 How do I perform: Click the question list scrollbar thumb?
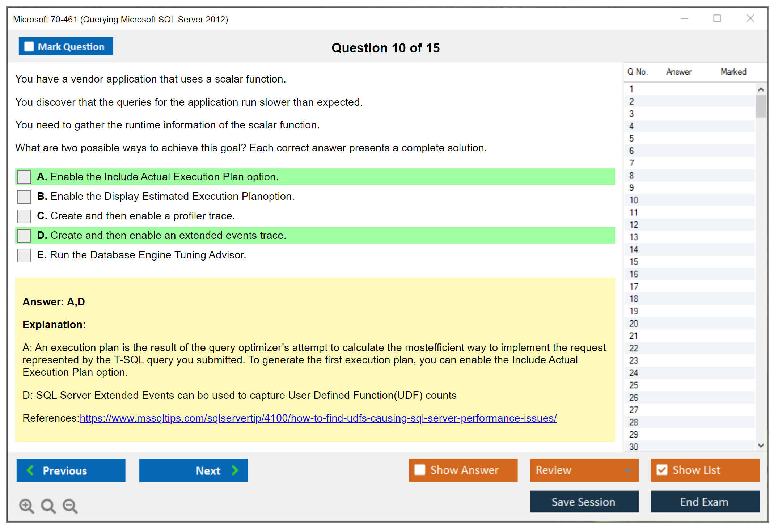point(761,106)
